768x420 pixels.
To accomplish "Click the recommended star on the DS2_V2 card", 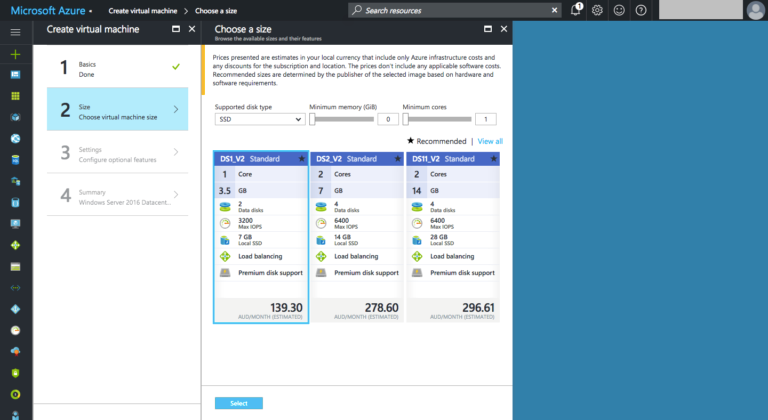I will pos(398,159).
